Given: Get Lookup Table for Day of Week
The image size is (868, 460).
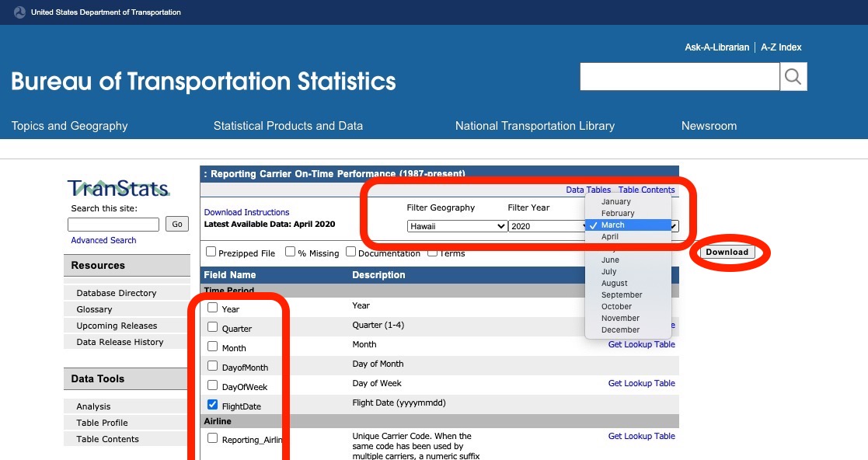Looking at the screenshot, I should (642, 383).
